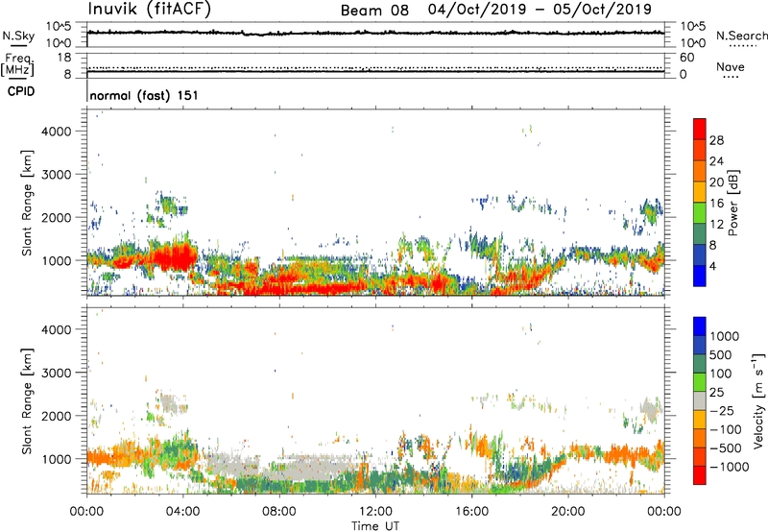Image resolution: width=768 pixels, height=532 pixels.
Task: Click the 'Inuvik (fitACF)' plot title
Action: [x=150, y=10]
